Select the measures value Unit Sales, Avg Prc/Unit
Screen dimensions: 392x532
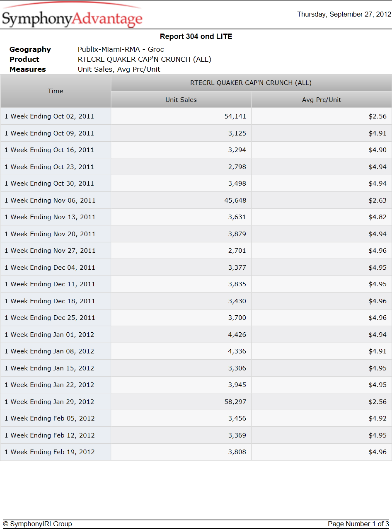point(119,70)
